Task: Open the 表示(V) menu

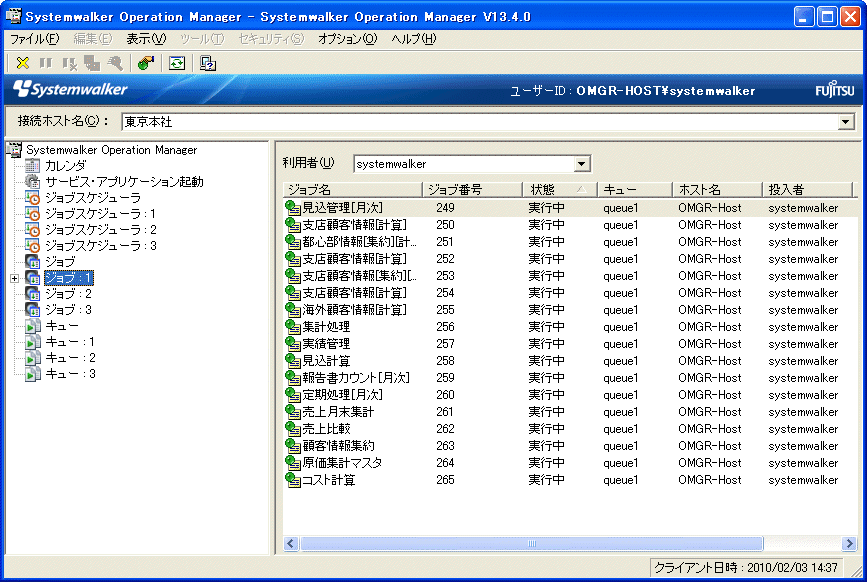Action: click(x=146, y=39)
